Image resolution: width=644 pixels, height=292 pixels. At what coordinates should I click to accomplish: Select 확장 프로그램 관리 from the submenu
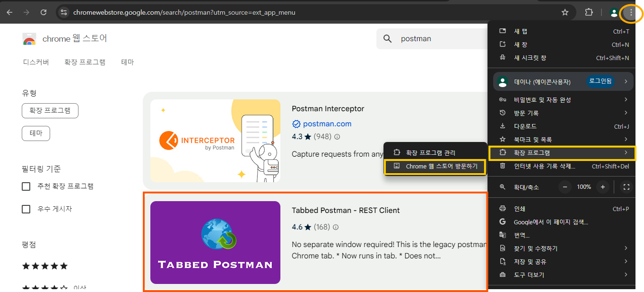pos(435,153)
